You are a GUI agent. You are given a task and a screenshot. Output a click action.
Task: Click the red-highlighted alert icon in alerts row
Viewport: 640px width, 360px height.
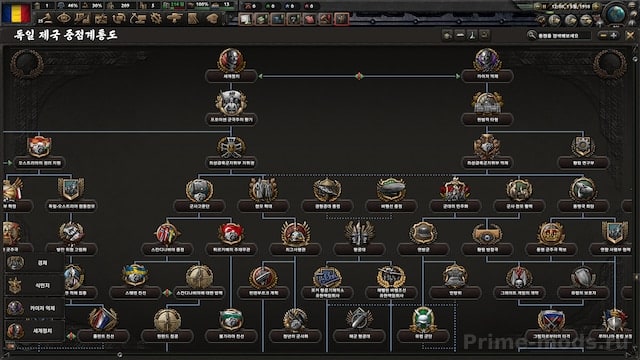click(x=342, y=18)
